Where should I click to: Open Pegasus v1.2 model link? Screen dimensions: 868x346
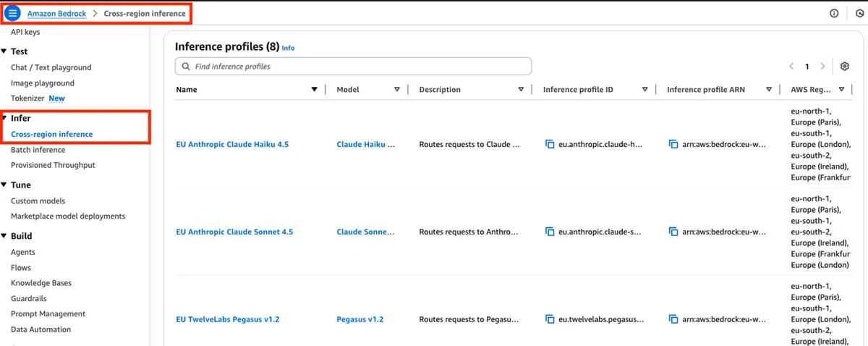[360, 319]
